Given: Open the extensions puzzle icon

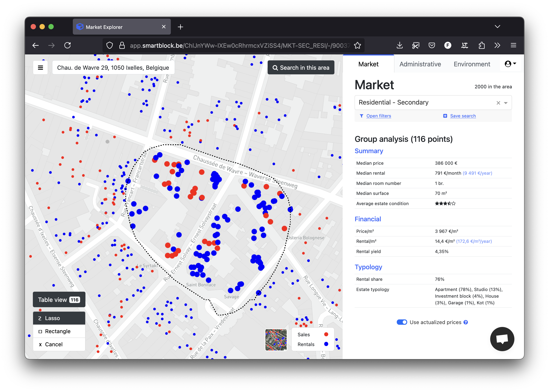Looking at the screenshot, I should 482,45.
